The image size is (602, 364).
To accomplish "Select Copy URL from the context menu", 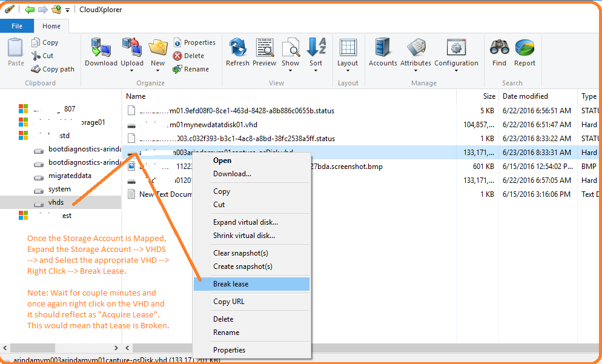I will [x=229, y=301].
